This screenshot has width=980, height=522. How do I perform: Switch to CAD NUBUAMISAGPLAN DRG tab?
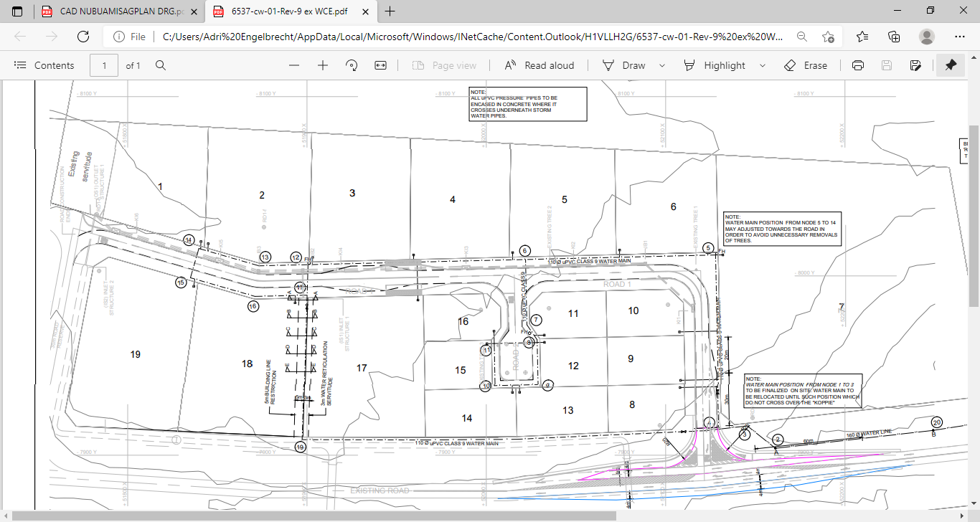point(115,11)
